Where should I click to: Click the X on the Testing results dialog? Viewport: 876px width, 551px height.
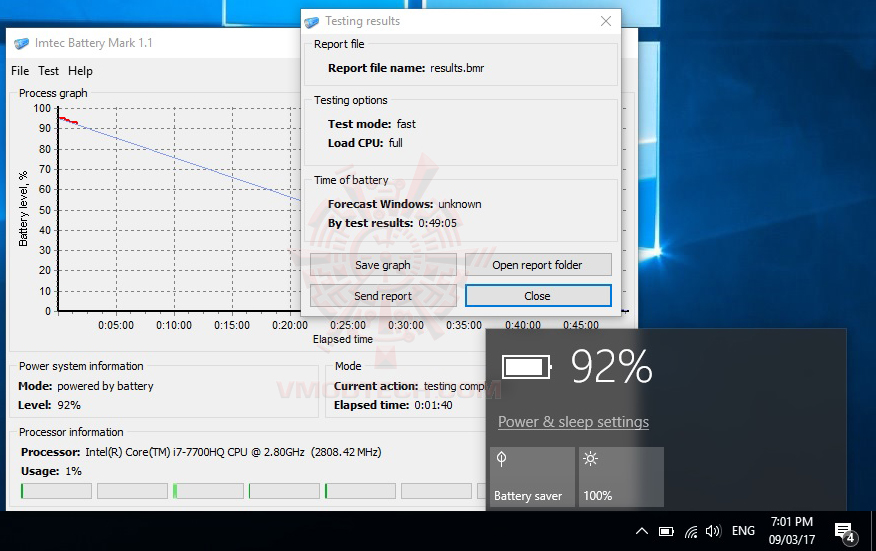606,21
